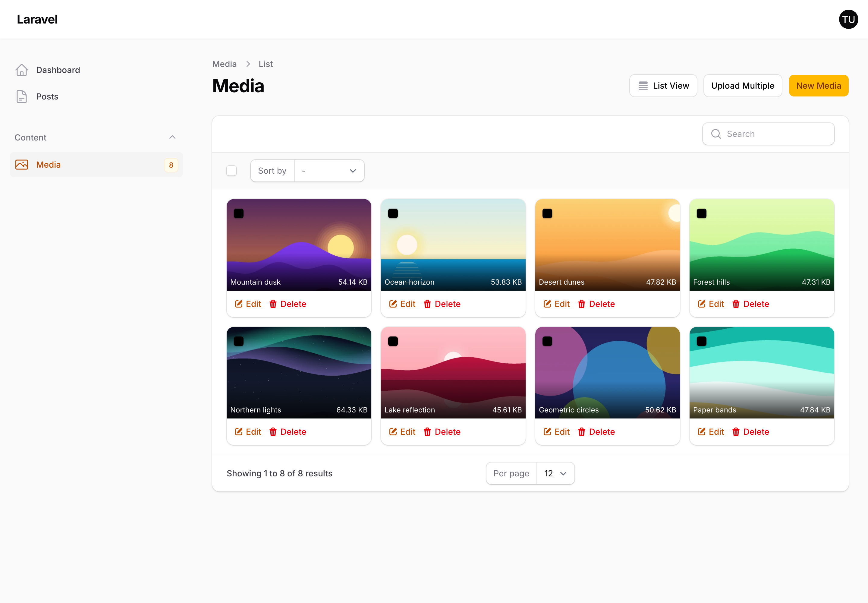Screen dimensions: 868x603
Task: Select the Desert dunes checkbox
Action: click(x=547, y=213)
